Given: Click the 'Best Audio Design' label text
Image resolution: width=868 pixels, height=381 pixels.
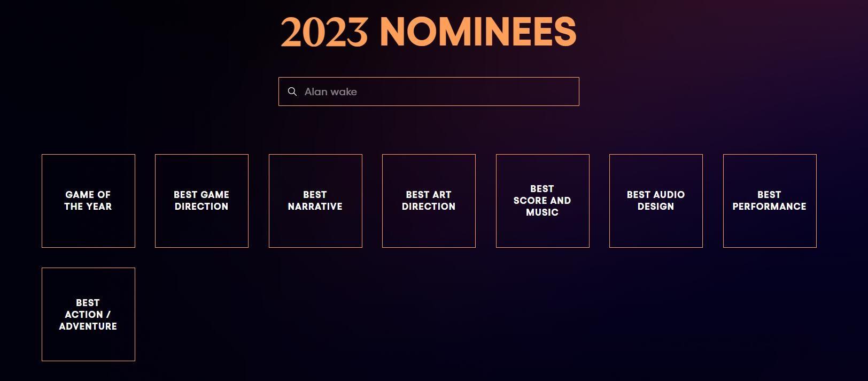Looking at the screenshot, I should pyautogui.click(x=656, y=201).
